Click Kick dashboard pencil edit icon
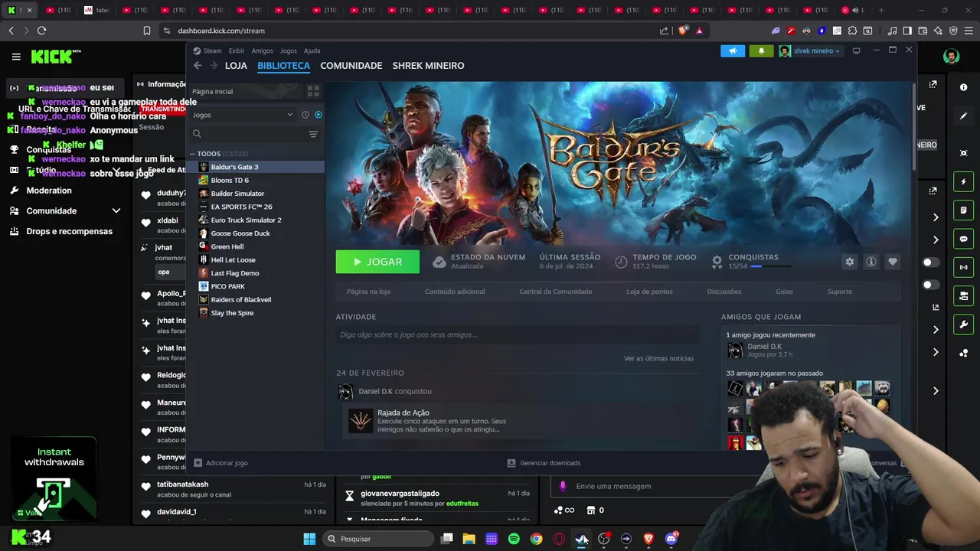Viewport: 980px width, 551px height. [x=963, y=116]
